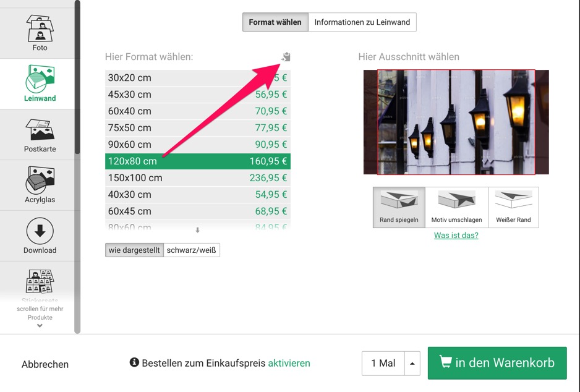Open the Format wählen tab

[x=275, y=22]
